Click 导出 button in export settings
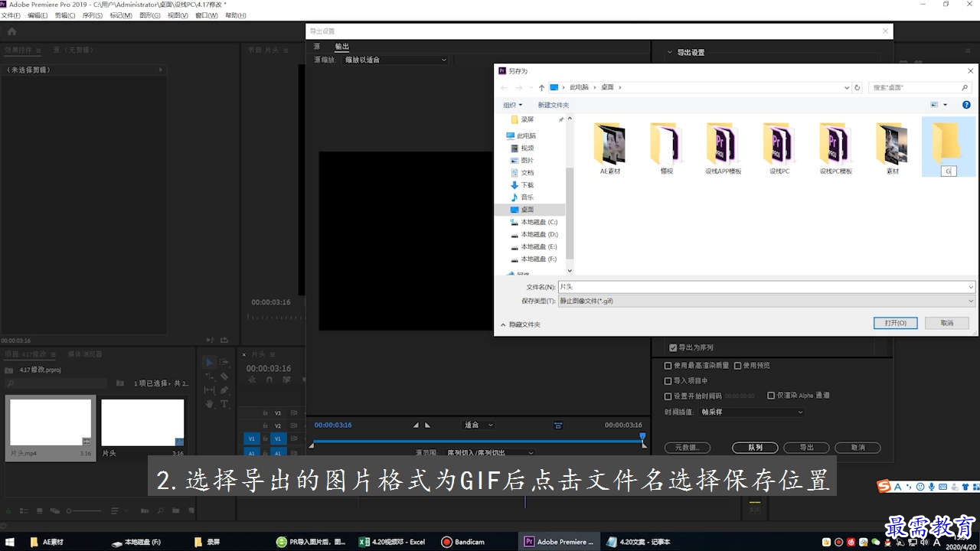Viewport: 980px width, 551px height. coord(806,448)
